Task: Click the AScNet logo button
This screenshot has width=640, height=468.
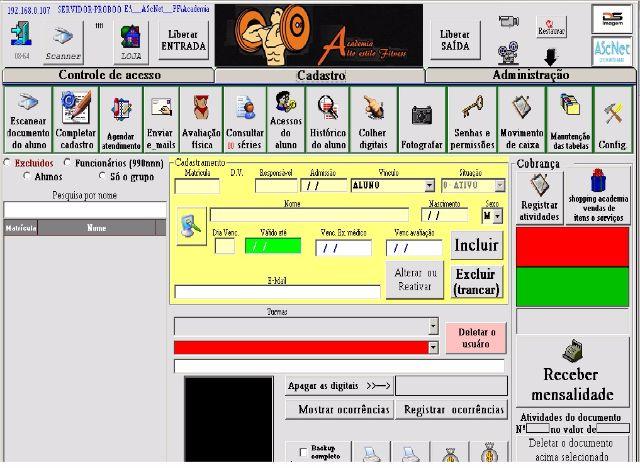Action: [x=612, y=51]
